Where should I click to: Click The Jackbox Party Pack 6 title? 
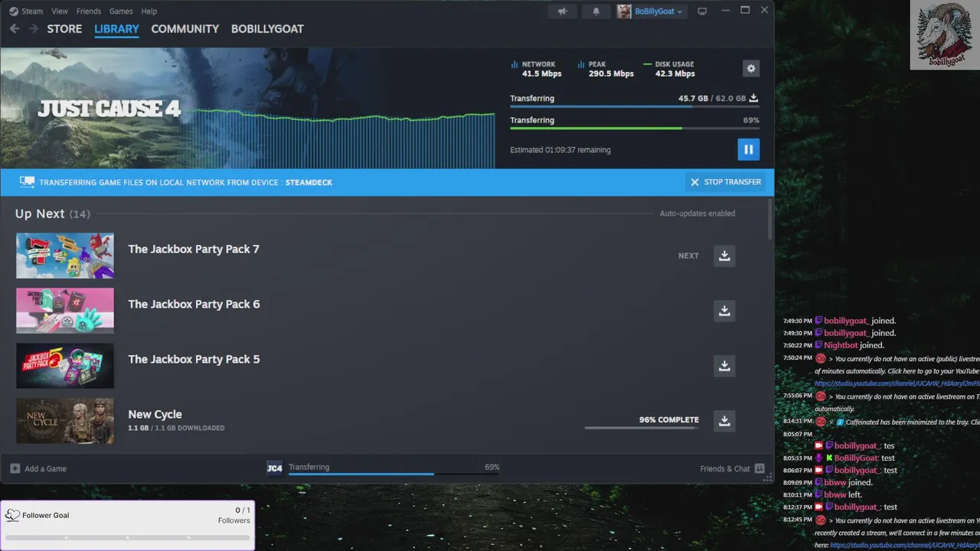pos(194,304)
